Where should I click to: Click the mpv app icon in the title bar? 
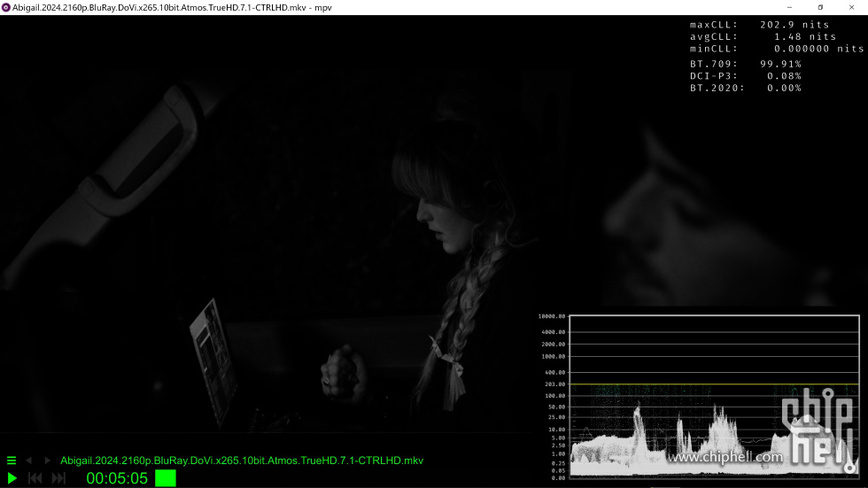pos(6,7)
